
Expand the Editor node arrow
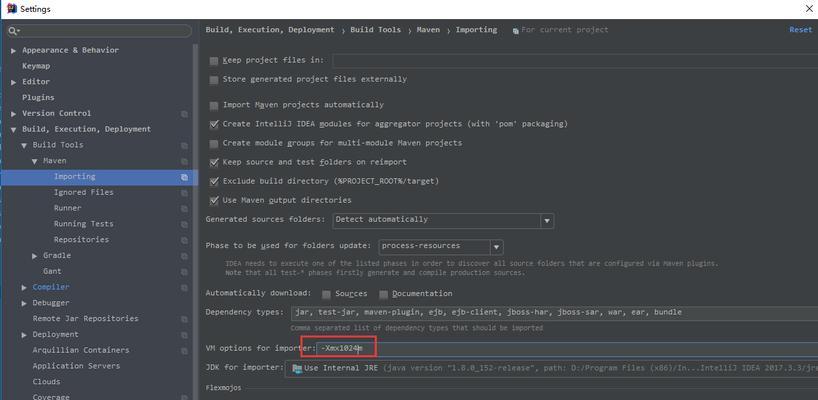pyautogui.click(x=14, y=82)
